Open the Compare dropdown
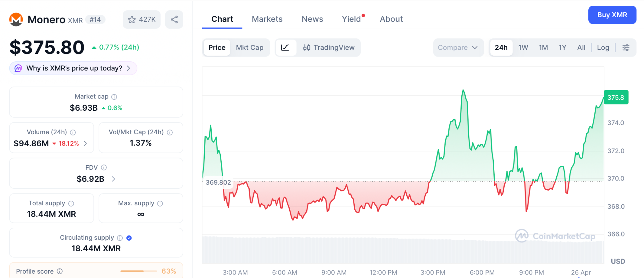 (x=458, y=47)
